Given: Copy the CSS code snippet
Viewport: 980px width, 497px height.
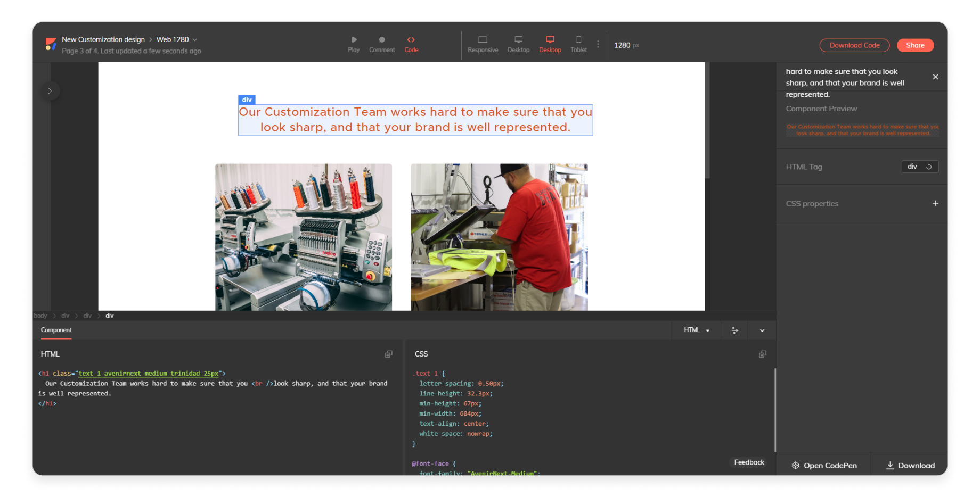Looking at the screenshot, I should pyautogui.click(x=762, y=354).
